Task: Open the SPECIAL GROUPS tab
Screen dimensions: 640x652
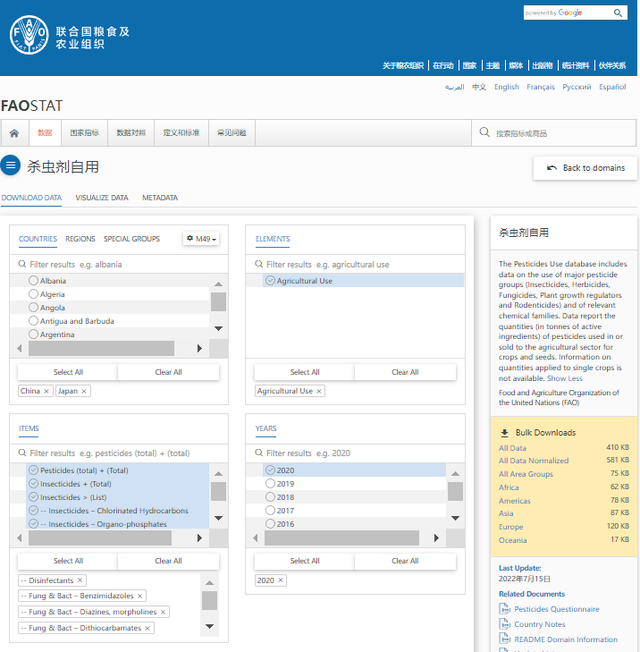Action: (132, 239)
